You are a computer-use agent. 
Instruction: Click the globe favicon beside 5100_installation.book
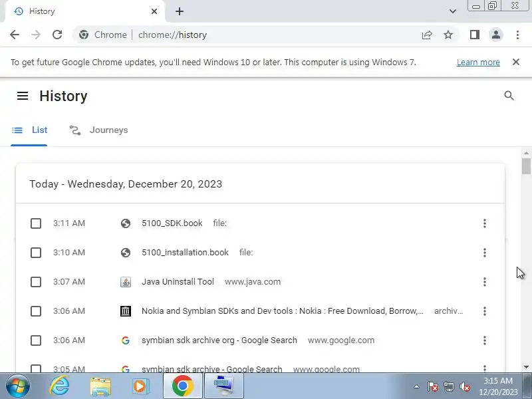point(126,253)
